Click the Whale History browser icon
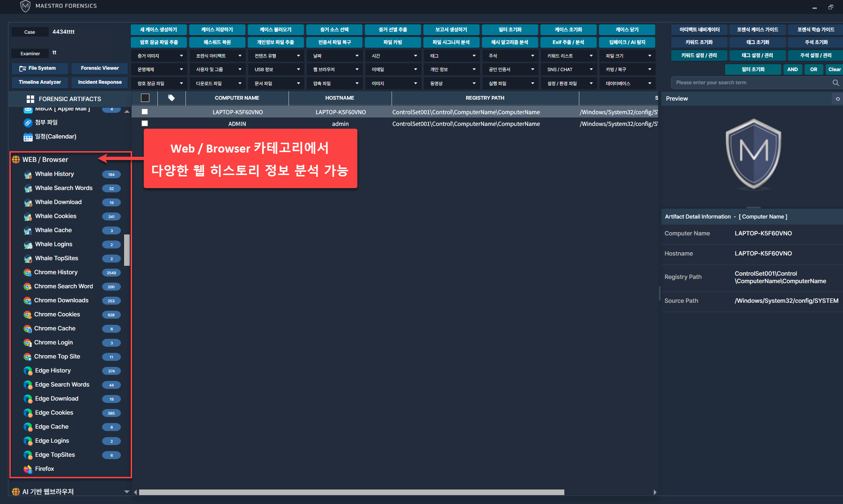The image size is (843, 504). point(28,174)
